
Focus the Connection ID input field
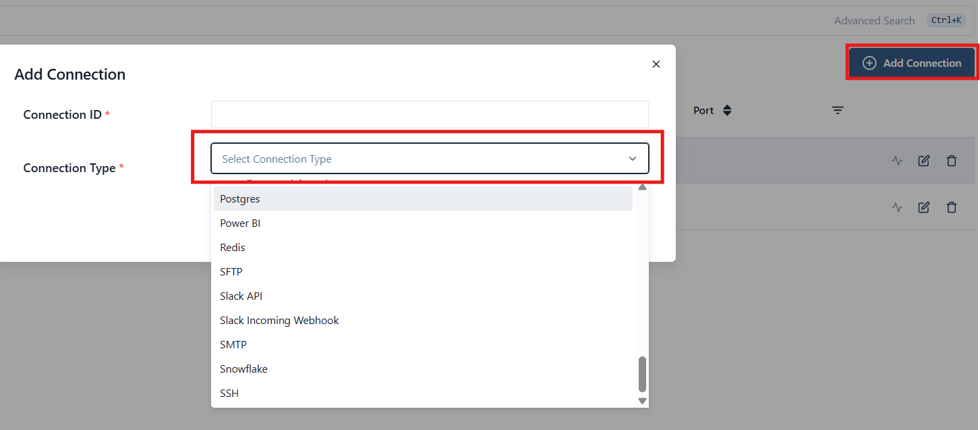point(430,115)
